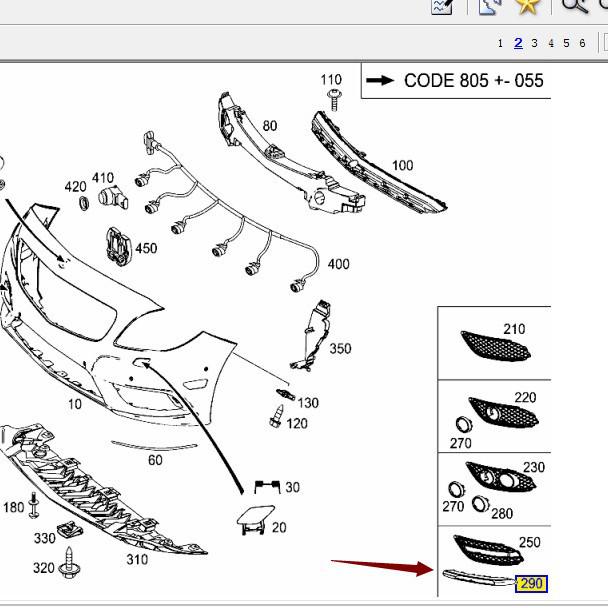Click part number 400 wiring harness label
The height and width of the screenshot is (608, 608).
click(338, 264)
